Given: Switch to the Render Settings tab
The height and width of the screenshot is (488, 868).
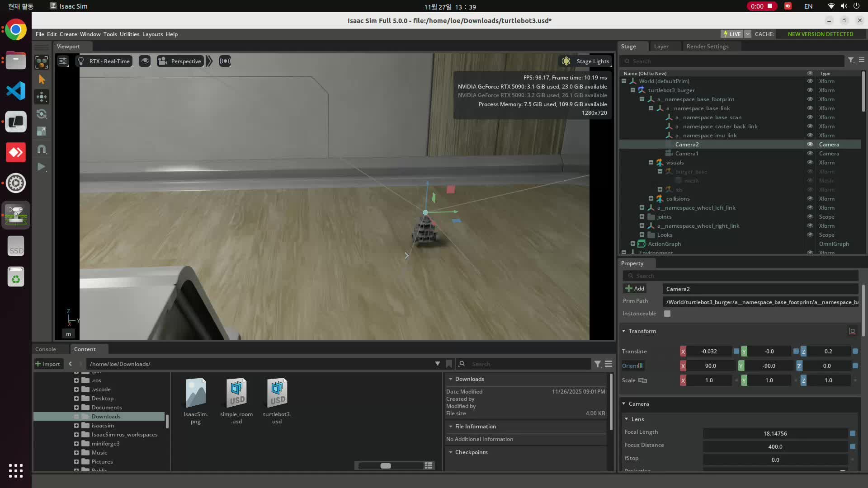Looking at the screenshot, I should click(708, 47).
